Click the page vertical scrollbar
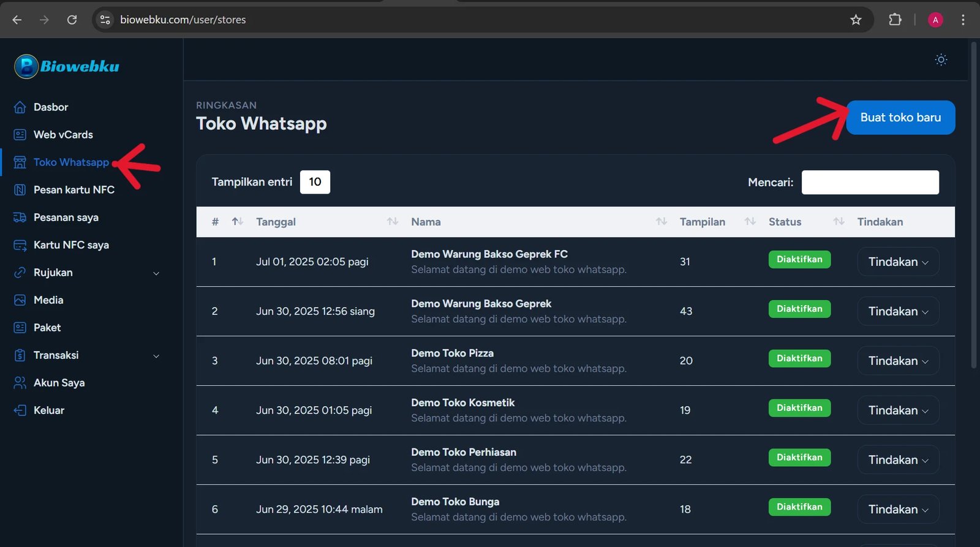Viewport: 980px width, 547px height. pos(973,205)
